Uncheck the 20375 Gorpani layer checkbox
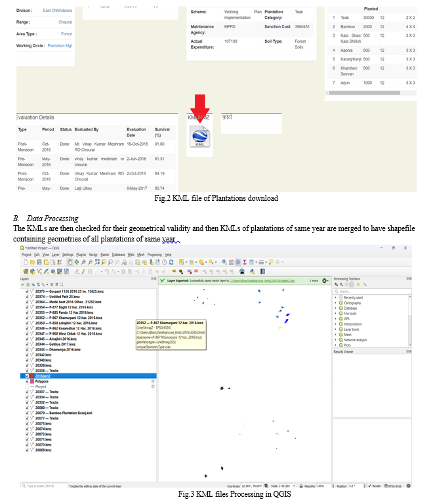The image size is (431, 504). [x=27, y=291]
